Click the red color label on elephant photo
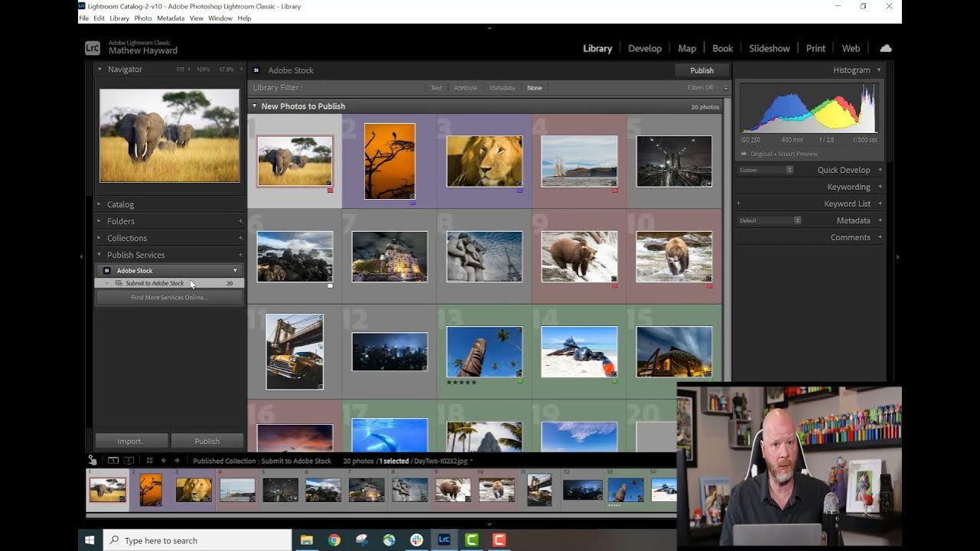 (x=330, y=190)
